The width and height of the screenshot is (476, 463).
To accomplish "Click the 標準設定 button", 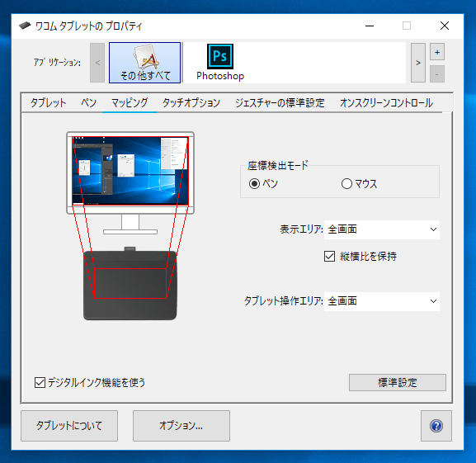I will click(398, 383).
